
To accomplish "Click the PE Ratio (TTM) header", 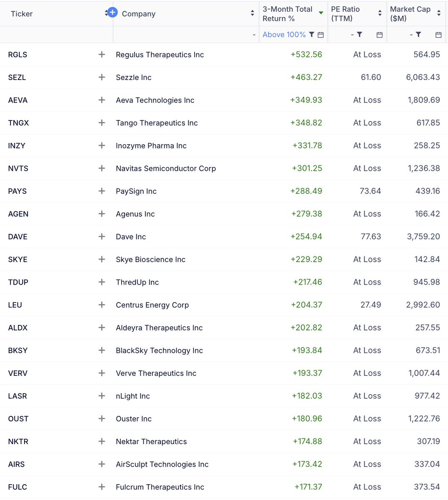I will [345, 14].
